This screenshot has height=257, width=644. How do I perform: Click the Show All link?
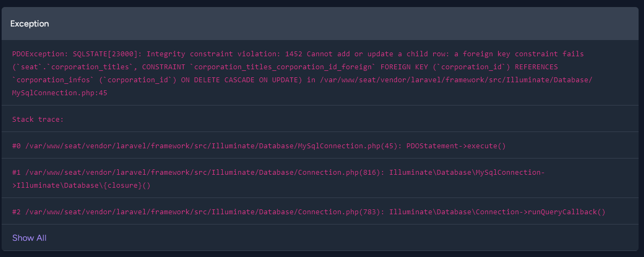tap(29, 238)
